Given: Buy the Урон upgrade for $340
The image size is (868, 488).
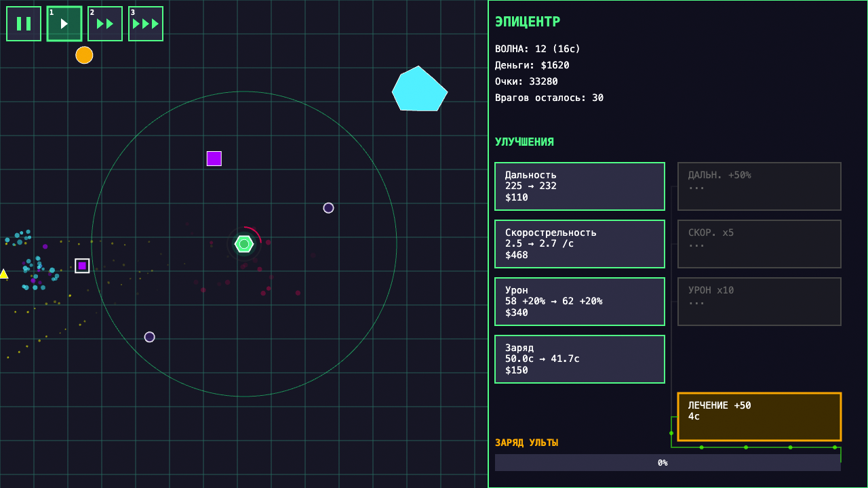Looking at the screenshot, I should point(580,302).
